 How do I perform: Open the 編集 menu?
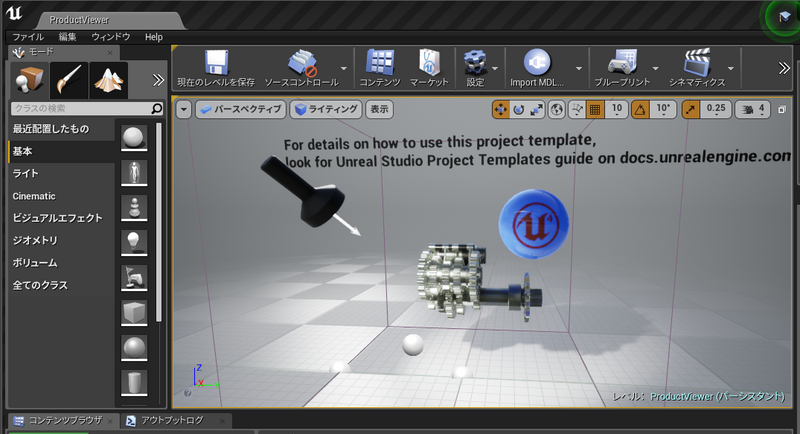pos(67,37)
